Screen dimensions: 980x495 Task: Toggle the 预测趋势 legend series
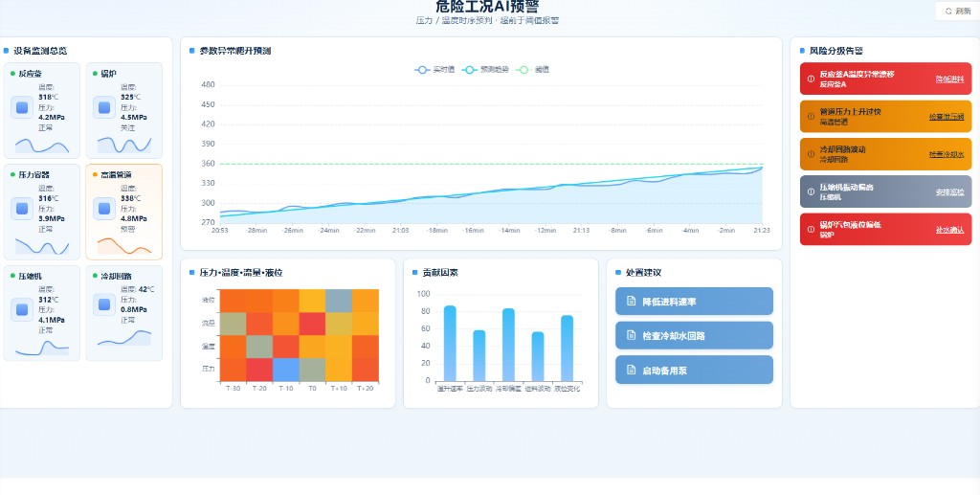tap(486, 70)
